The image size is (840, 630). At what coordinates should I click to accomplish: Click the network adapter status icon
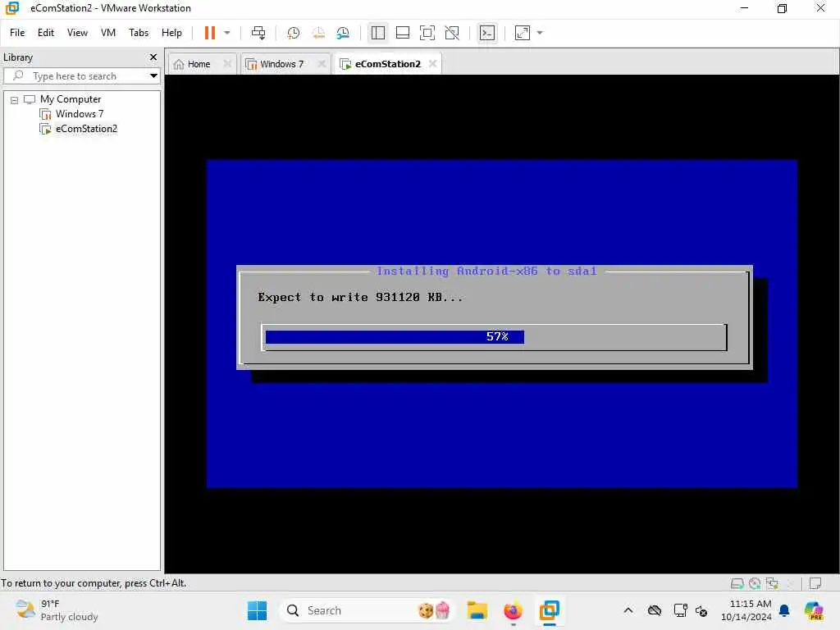773,583
